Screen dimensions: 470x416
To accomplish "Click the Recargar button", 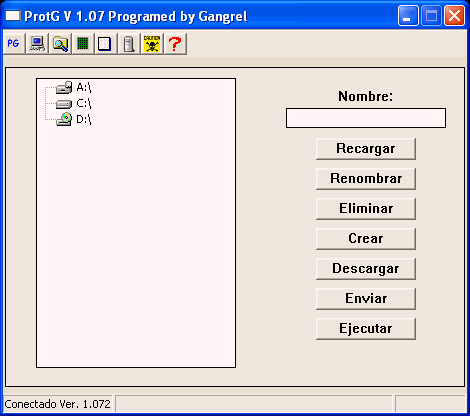I will 366,149.
